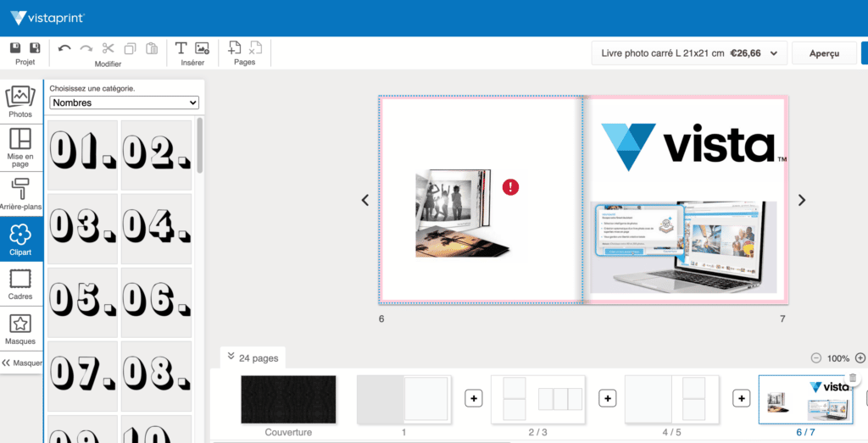Open the Masques tab
Viewport: 868px width, 443px height.
(20, 329)
